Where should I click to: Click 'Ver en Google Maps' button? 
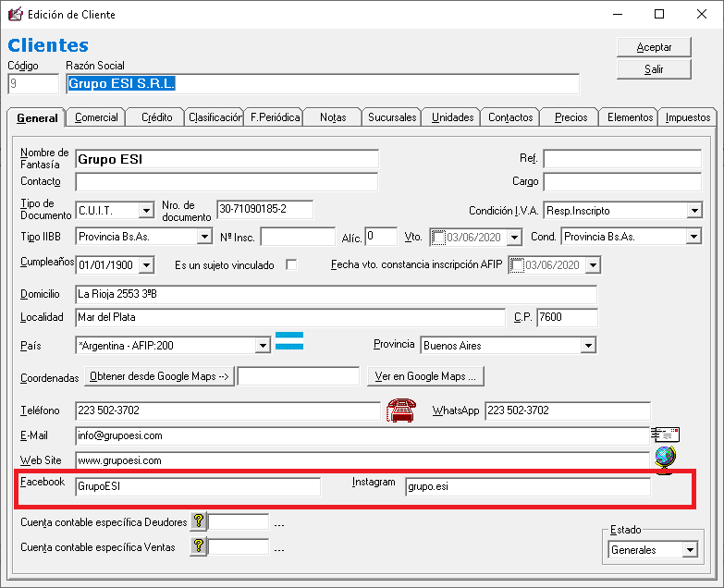click(x=425, y=376)
